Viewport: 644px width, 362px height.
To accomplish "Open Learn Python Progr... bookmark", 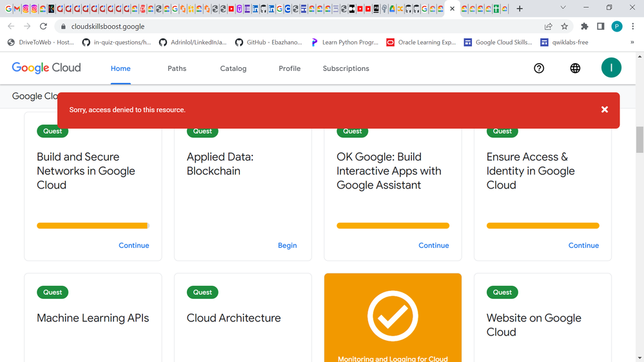I will (x=345, y=42).
